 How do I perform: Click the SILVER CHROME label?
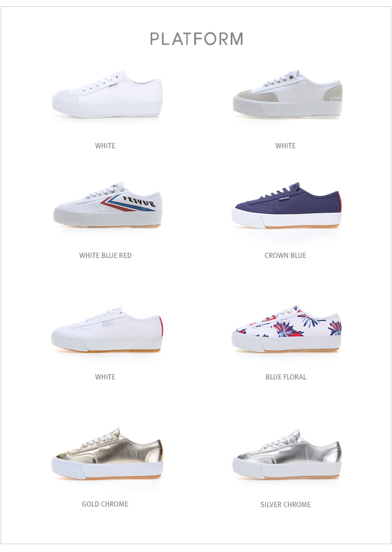pyautogui.click(x=285, y=505)
